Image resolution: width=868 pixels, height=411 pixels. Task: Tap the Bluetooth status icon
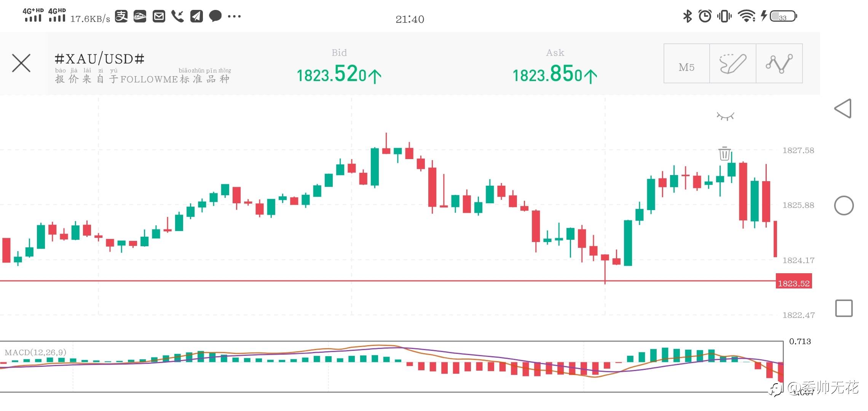687,16
